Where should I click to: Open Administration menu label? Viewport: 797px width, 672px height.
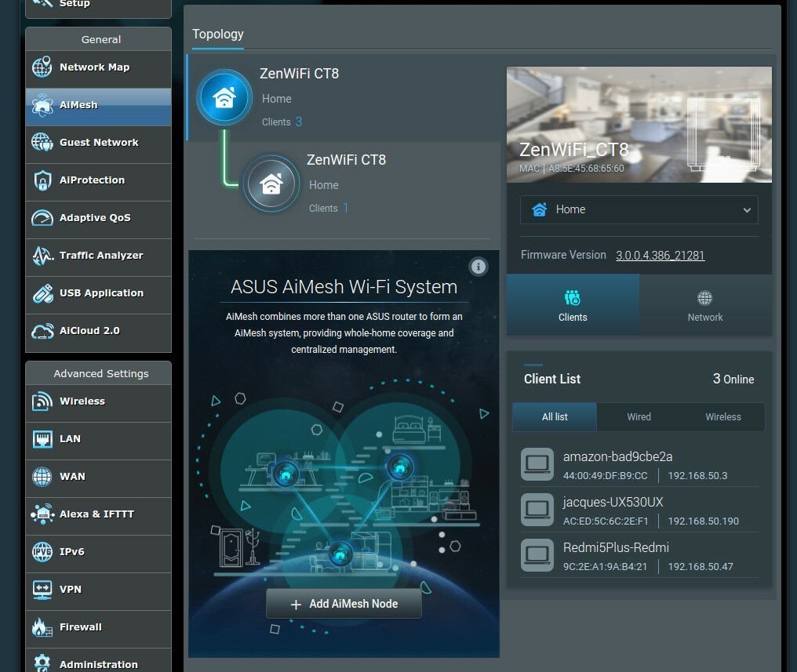pos(99,665)
